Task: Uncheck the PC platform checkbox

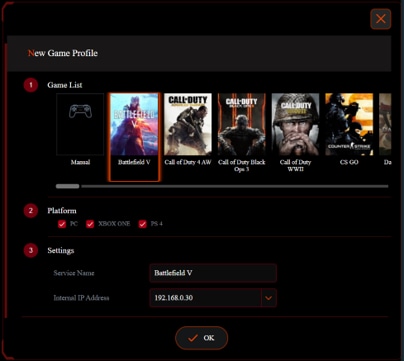Action: coord(62,224)
